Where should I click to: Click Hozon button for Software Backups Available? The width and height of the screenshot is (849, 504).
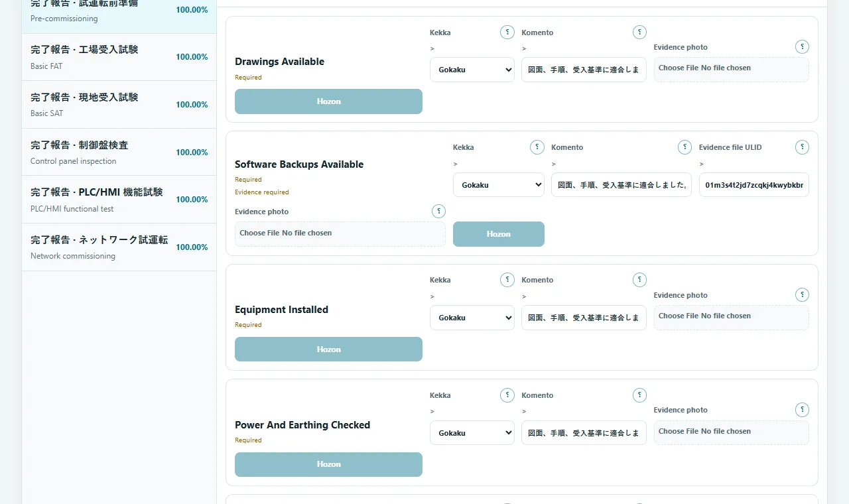point(499,234)
